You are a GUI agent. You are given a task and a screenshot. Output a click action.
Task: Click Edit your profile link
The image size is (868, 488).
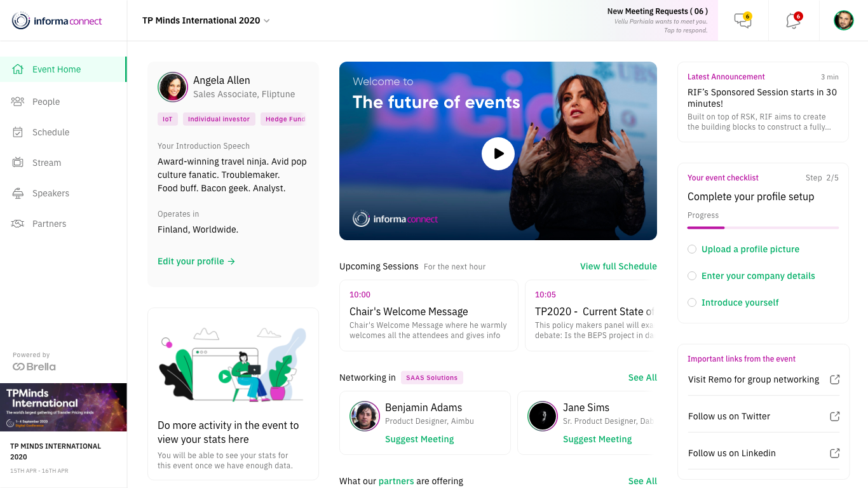pos(196,261)
